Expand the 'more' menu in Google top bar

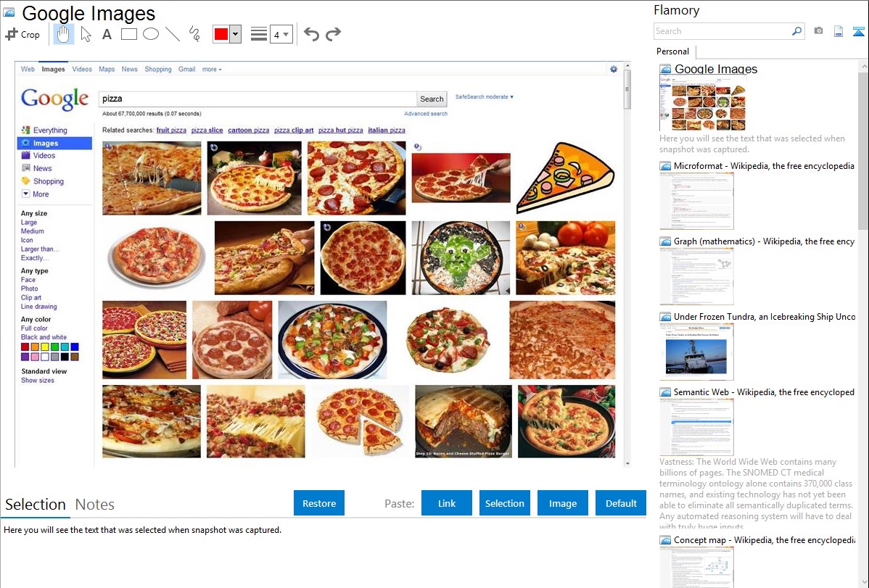click(x=212, y=70)
